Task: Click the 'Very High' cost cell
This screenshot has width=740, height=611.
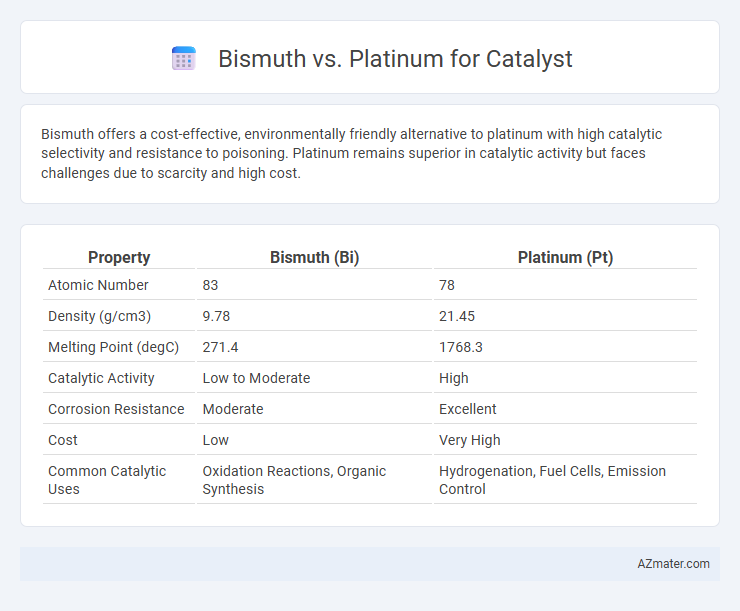Action: coord(470,440)
